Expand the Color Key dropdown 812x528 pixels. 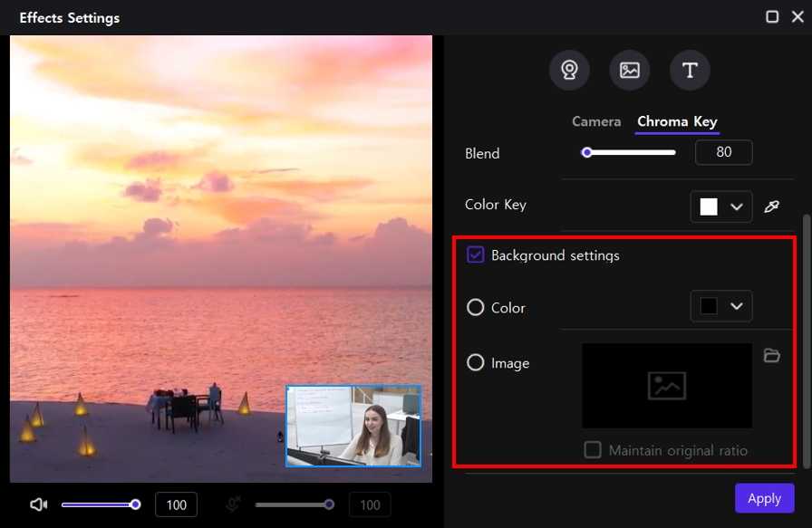coord(736,206)
